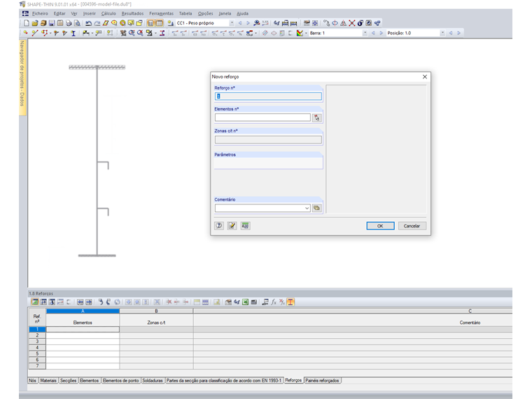
Task: Select row 3 header in Reforços table
Action: coord(37,342)
